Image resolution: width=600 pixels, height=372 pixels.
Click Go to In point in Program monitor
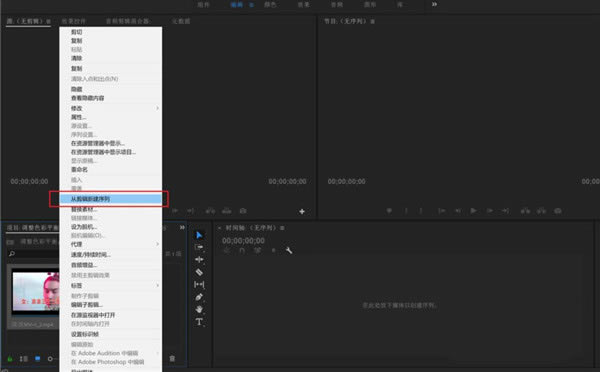tap(442, 211)
